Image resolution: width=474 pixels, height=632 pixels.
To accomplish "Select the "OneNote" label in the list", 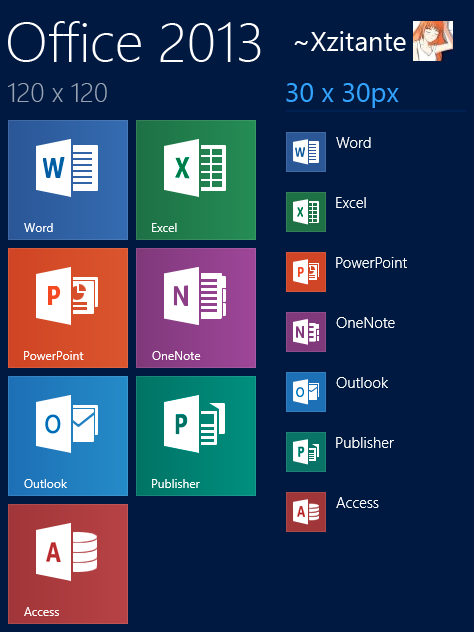I will [366, 323].
